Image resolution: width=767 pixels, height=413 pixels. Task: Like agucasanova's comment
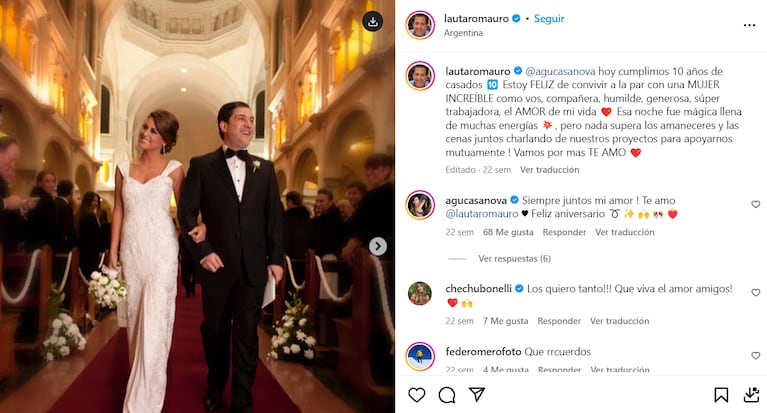point(755,205)
